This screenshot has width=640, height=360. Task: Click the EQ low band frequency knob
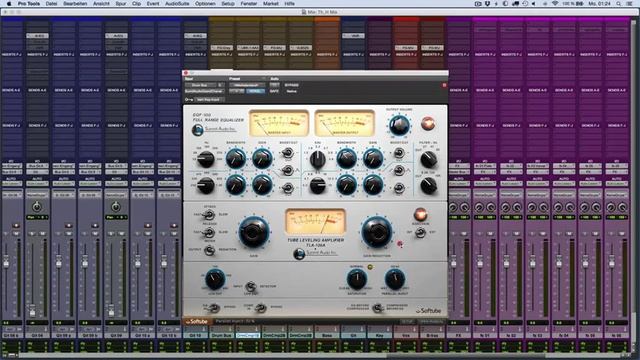tap(205, 159)
